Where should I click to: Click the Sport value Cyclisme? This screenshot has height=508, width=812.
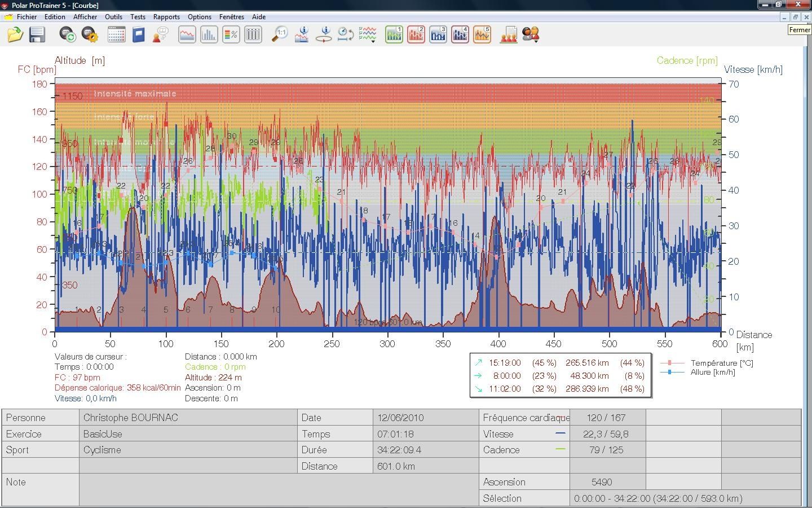click(188, 450)
